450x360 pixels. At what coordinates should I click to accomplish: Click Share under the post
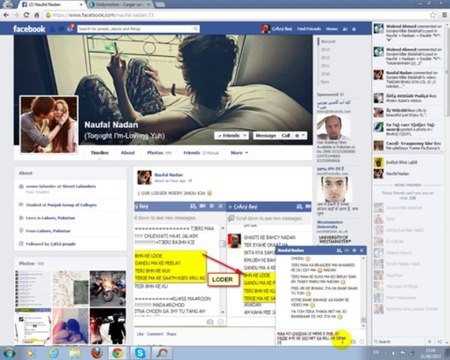[x=171, y=334]
